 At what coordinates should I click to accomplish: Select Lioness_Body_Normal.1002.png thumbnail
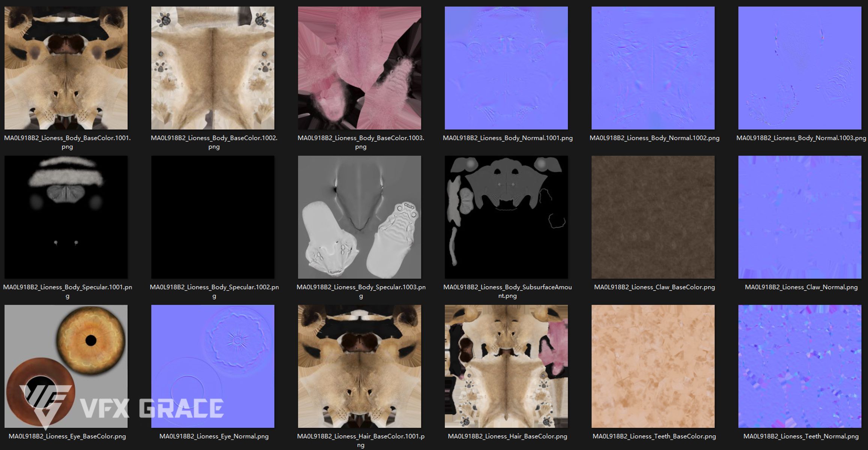click(653, 68)
